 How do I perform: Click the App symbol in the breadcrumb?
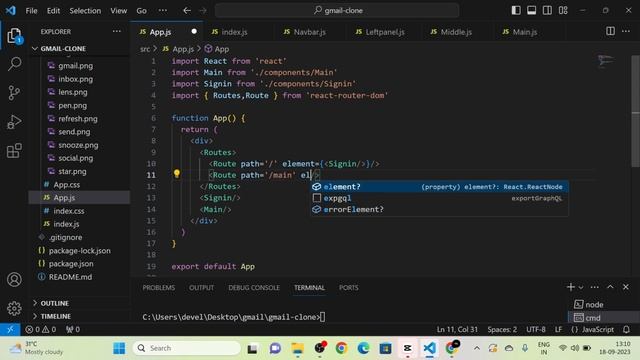pos(217,49)
